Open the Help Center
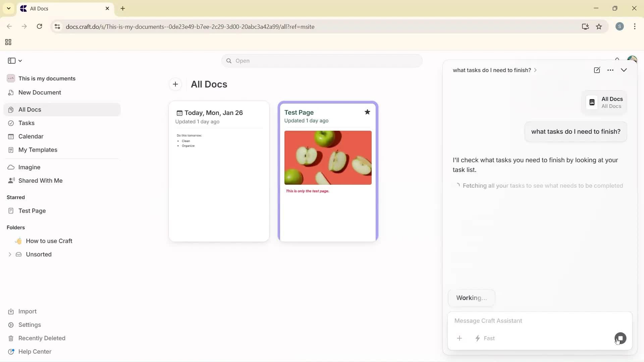 (35, 352)
